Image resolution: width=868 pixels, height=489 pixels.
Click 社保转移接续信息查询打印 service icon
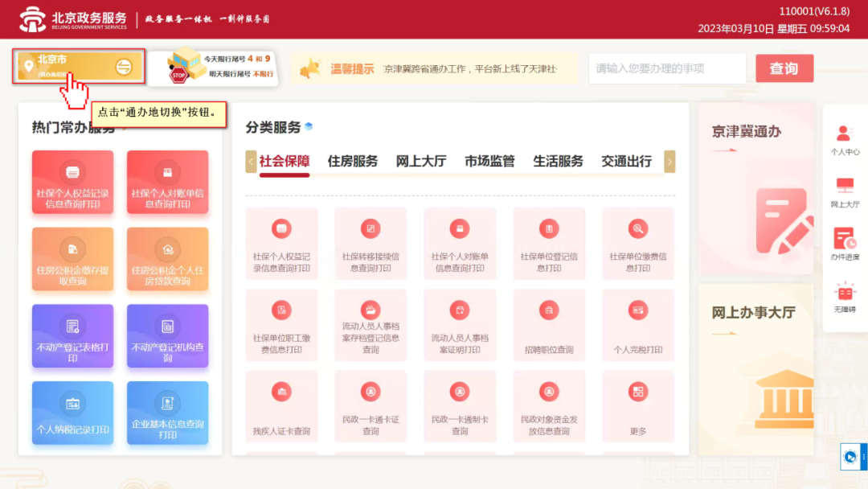371,244
